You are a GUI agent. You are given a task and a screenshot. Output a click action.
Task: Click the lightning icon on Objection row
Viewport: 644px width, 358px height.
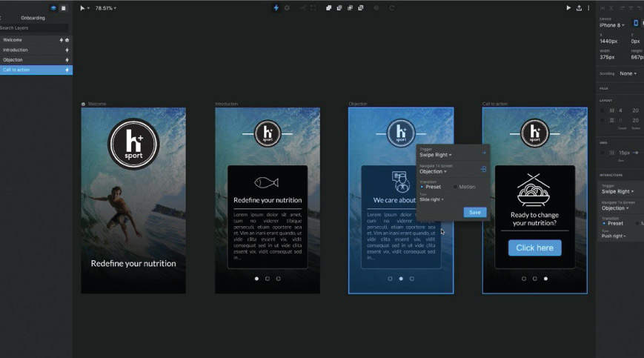coord(67,59)
